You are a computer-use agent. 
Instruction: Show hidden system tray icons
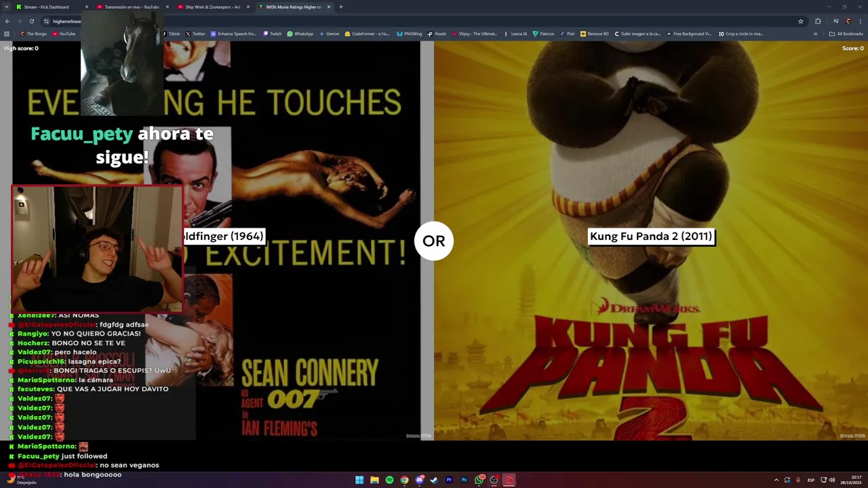[x=776, y=480]
